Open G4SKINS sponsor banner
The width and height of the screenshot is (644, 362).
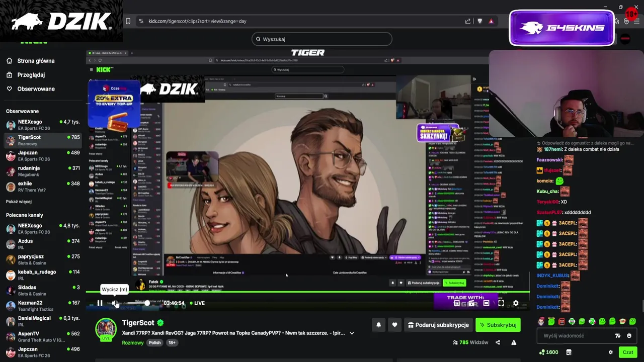[561, 28]
